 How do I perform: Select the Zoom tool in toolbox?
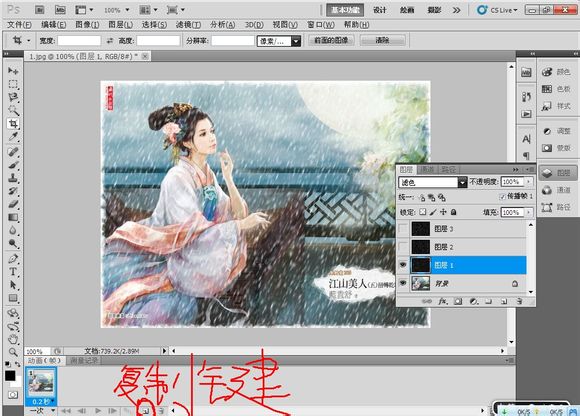click(x=13, y=352)
